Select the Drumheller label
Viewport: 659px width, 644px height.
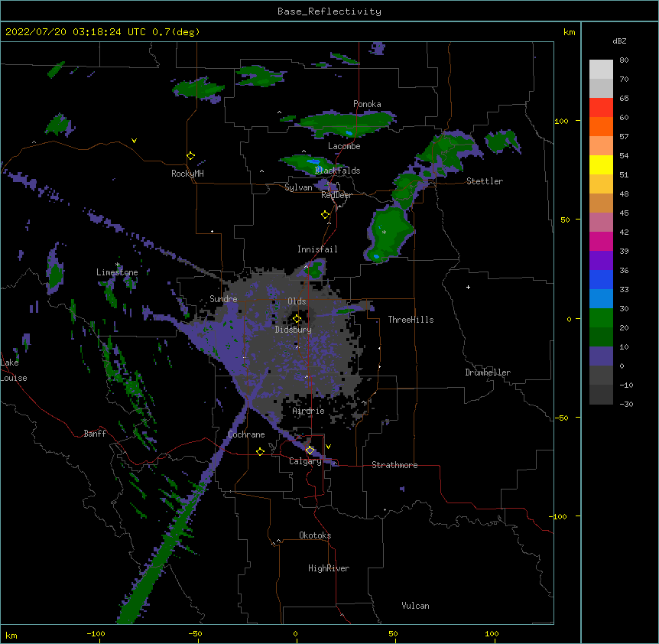tap(488, 372)
